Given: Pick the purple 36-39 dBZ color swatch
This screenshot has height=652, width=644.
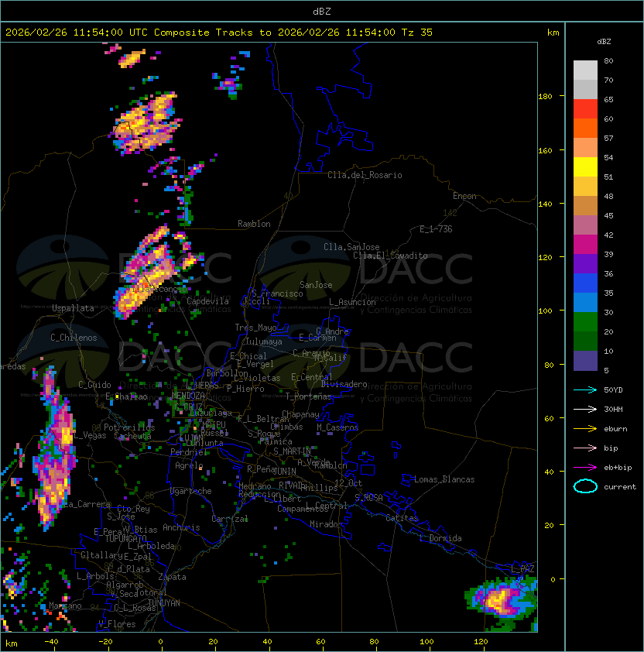Looking at the screenshot, I should [585, 263].
